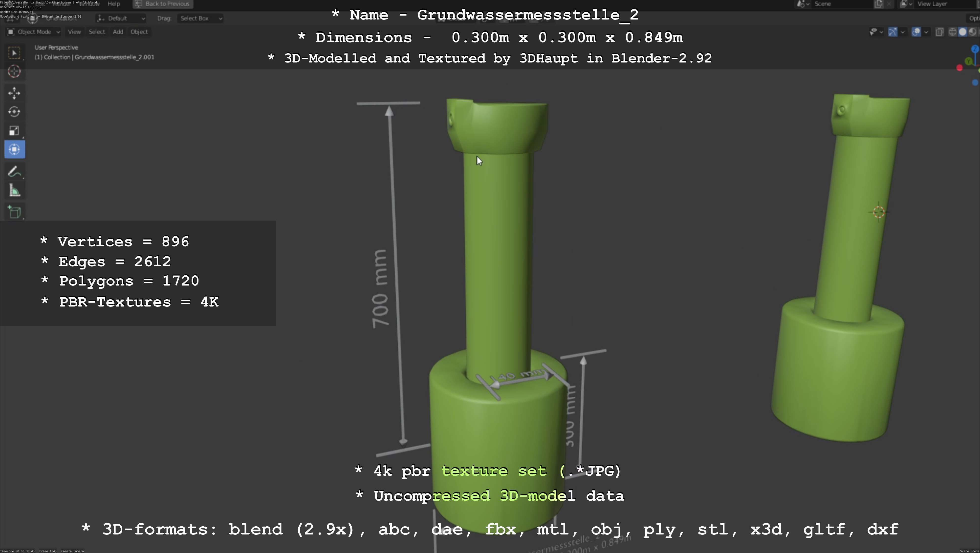Screen dimensions: 980x553
Task: Click the User Perspective label
Action: click(56, 47)
